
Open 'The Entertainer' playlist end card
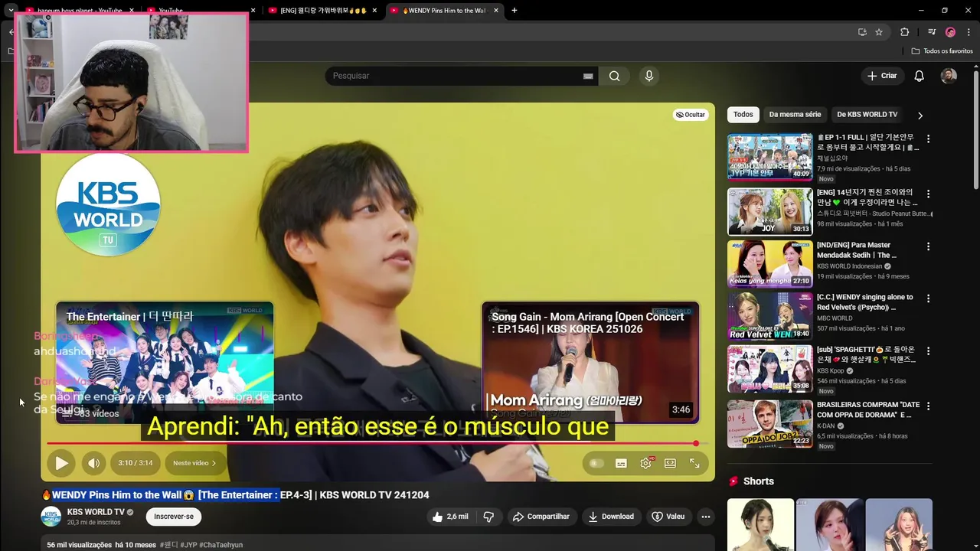pos(165,363)
